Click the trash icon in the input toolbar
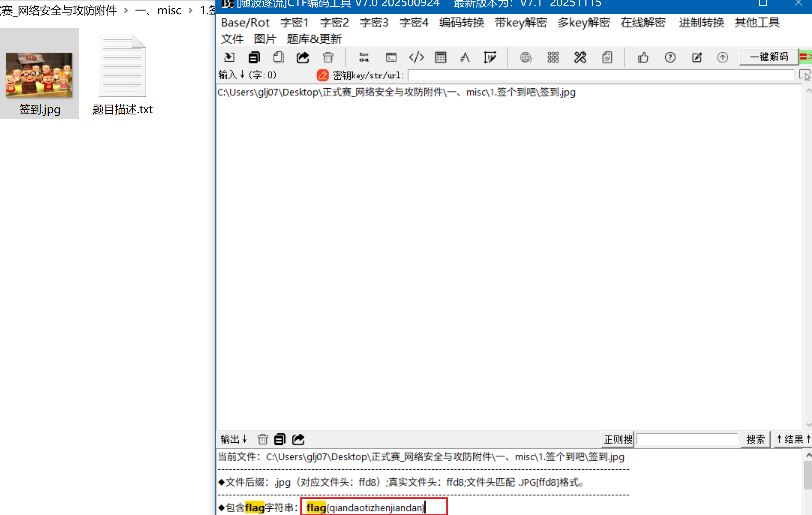 tap(328, 57)
